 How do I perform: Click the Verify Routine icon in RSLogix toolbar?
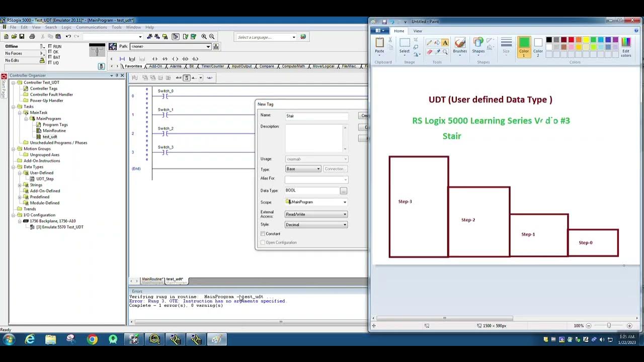tap(186, 37)
